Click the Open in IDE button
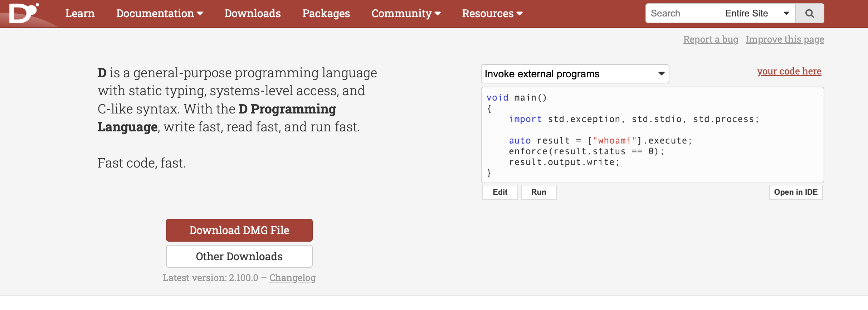This screenshot has height=310, width=868. tap(796, 192)
